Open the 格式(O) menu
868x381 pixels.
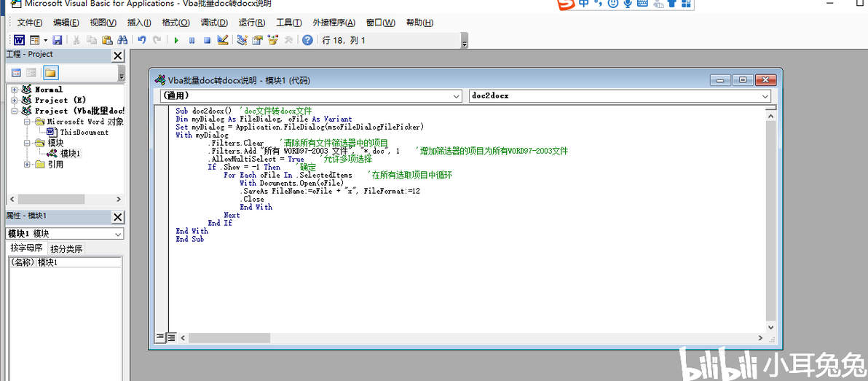coord(175,23)
